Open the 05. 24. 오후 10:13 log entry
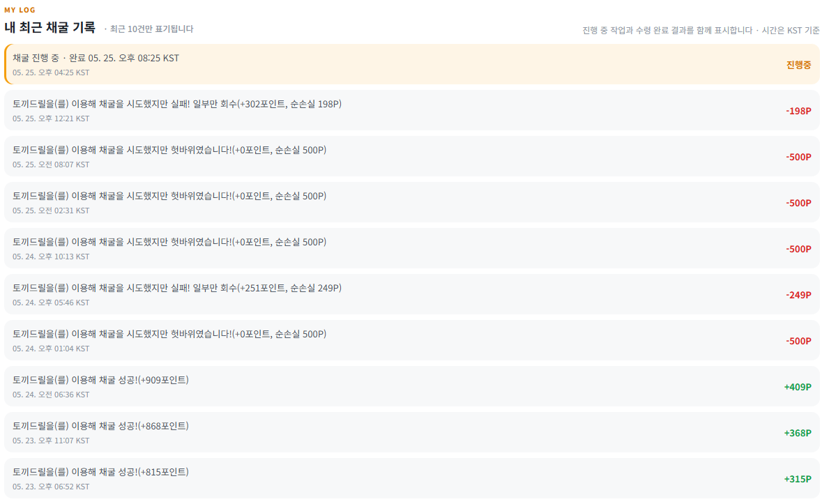The width and height of the screenshot is (822, 504). pyautogui.click(x=411, y=248)
